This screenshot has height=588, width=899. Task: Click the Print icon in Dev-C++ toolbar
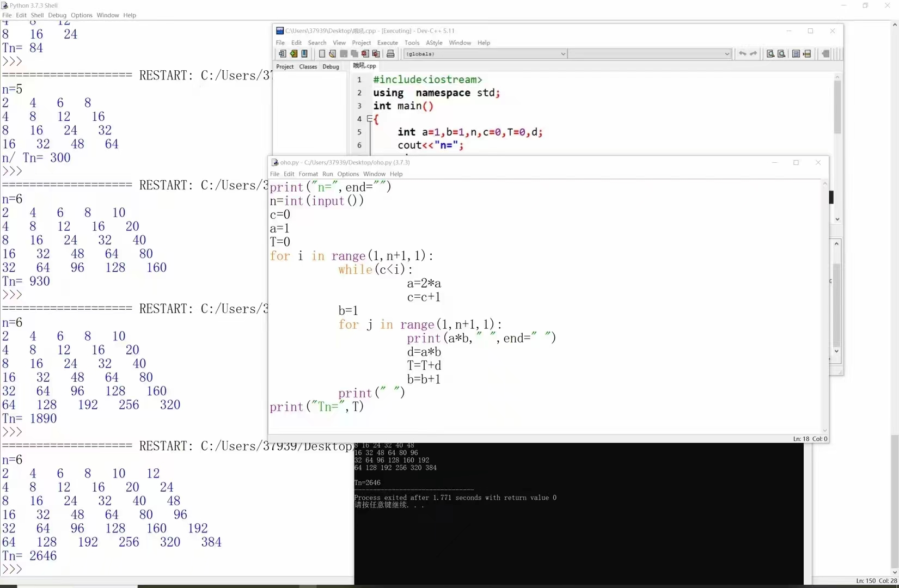click(390, 54)
